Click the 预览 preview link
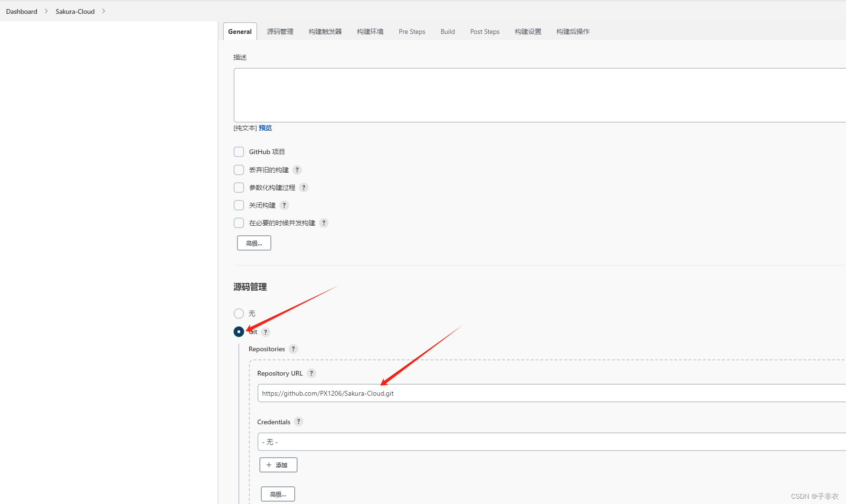Screen dimensions: 846x504 point(265,128)
